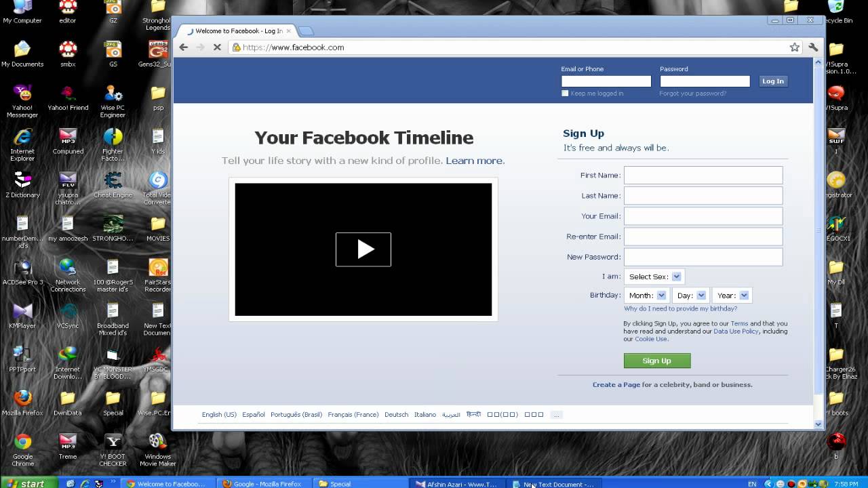Open Afshin Azari taskbar window

point(458,483)
